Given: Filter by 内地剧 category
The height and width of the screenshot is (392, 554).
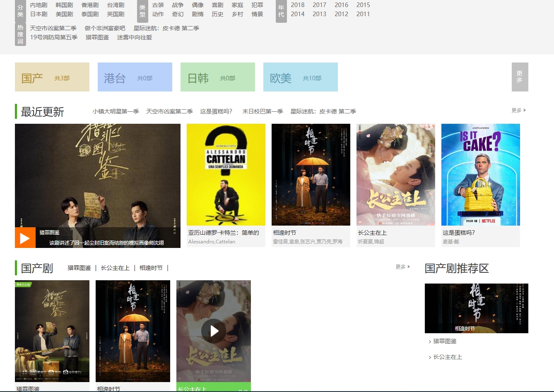Looking at the screenshot, I should pos(39,5).
